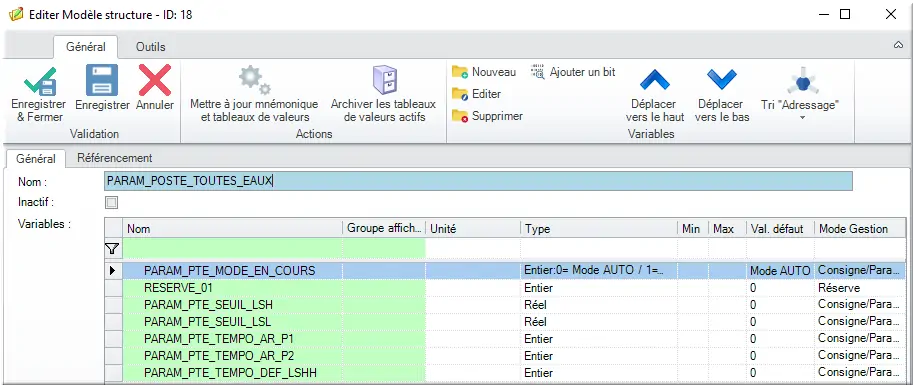The height and width of the screenshot is (385, 913).
Task: Click the Max column header
Action: tap(727, 229)
